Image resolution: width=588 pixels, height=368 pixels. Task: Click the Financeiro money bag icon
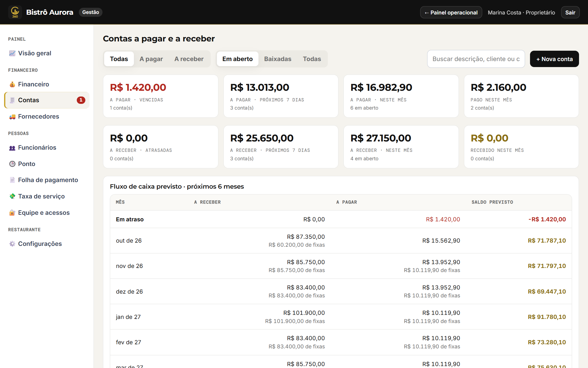12,84
